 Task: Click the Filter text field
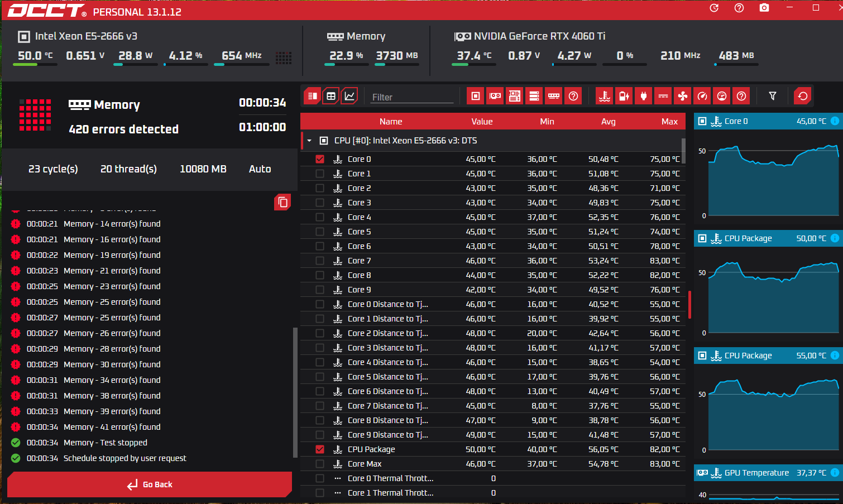click(x=412, y=97)
